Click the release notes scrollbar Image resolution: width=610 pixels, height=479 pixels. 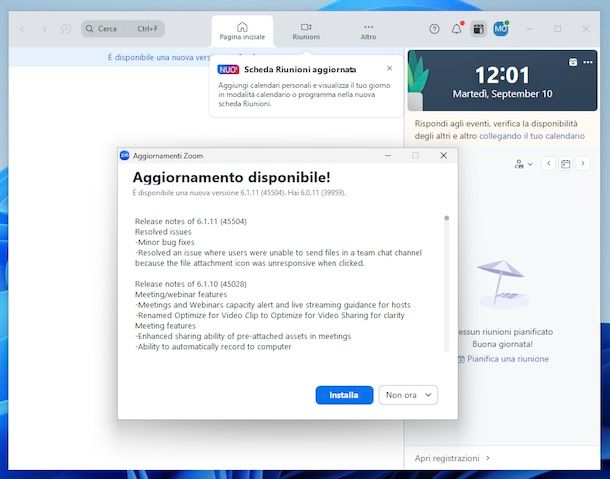[x=447, y=283]
